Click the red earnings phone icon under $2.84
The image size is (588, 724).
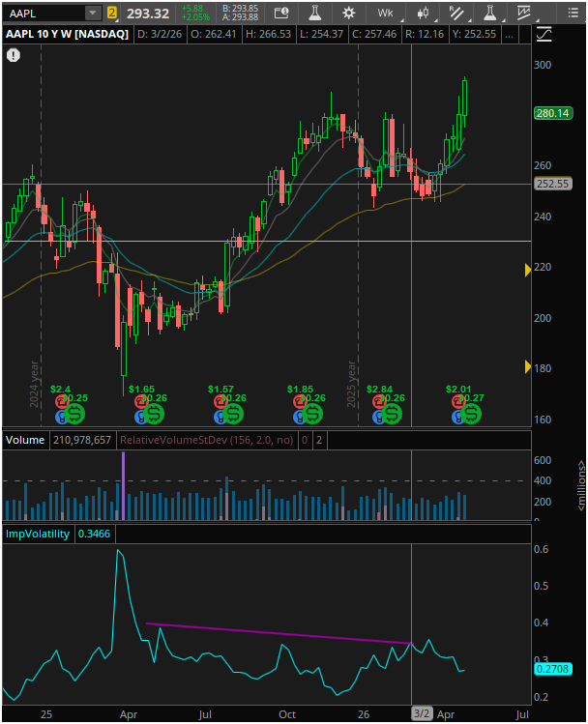tap(379, 402)
